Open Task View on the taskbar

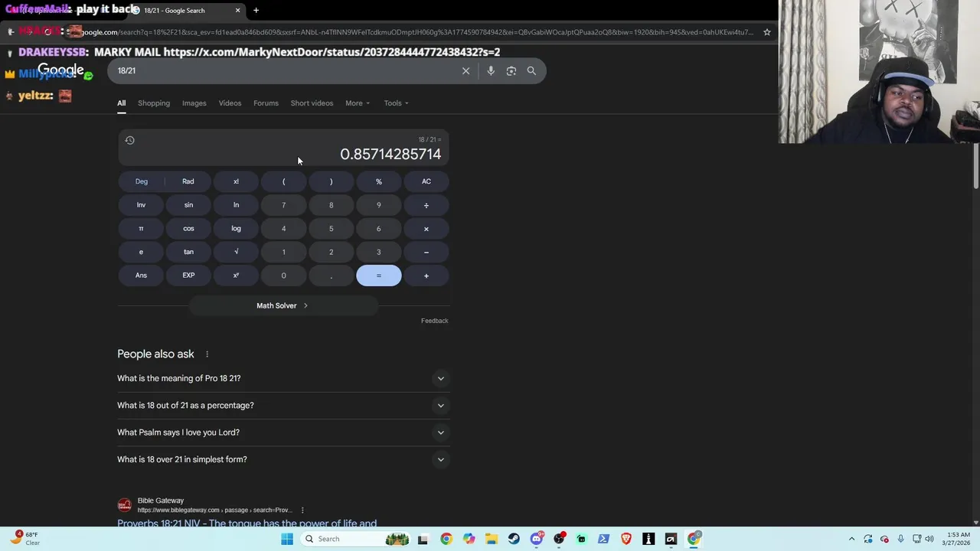[423, 539]
